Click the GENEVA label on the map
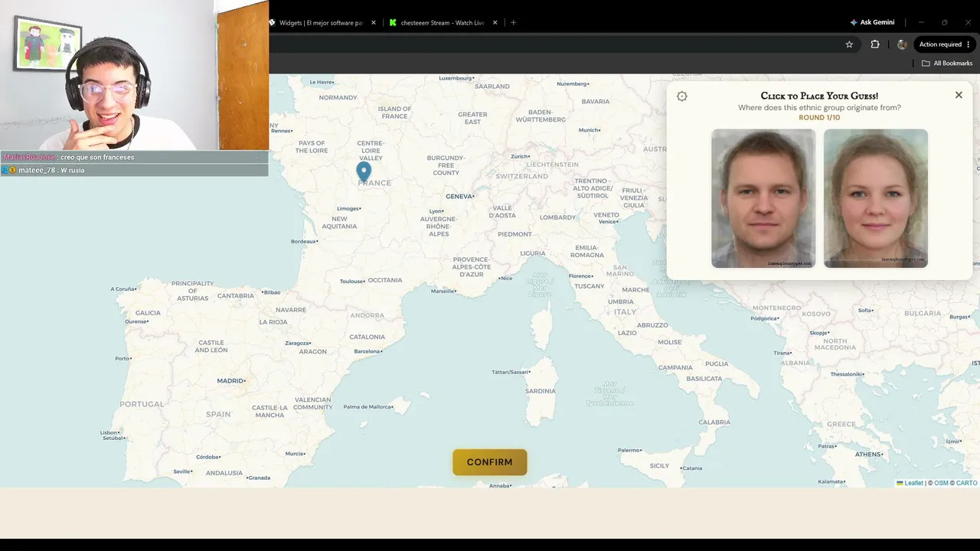 pos(459,197)
